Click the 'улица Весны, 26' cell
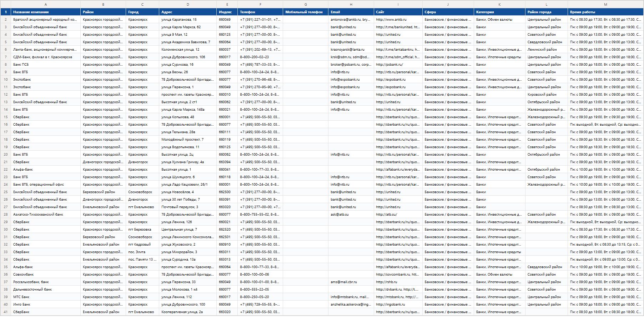Image resolution: width=644 pixels, height=322 pixels. (188, 72)
